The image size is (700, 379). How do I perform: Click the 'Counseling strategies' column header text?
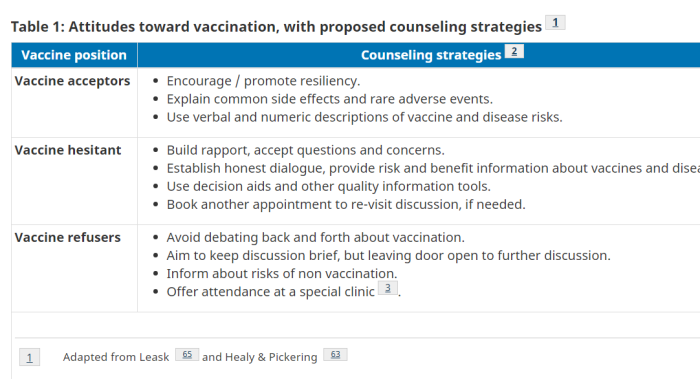pyautogui.click(x=431, y=55)
